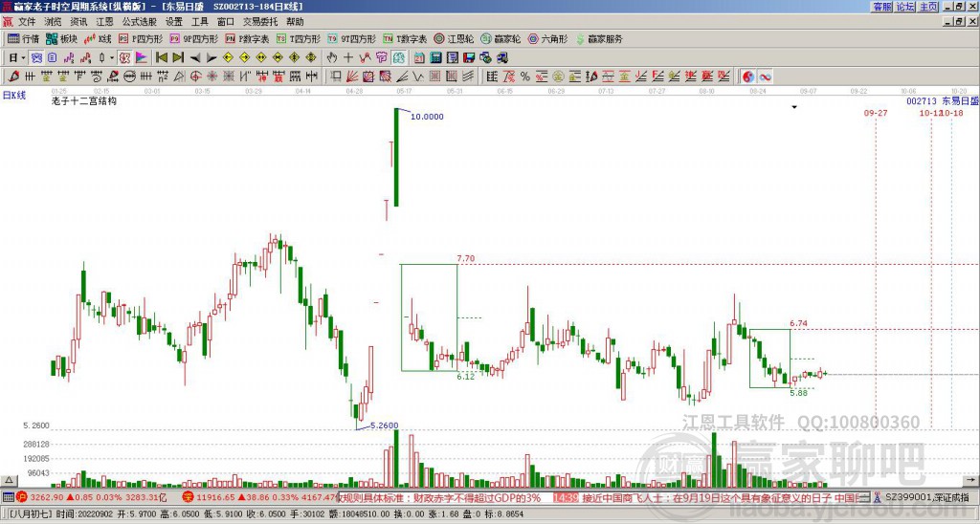Toggle the infinity loop icon

765,76
